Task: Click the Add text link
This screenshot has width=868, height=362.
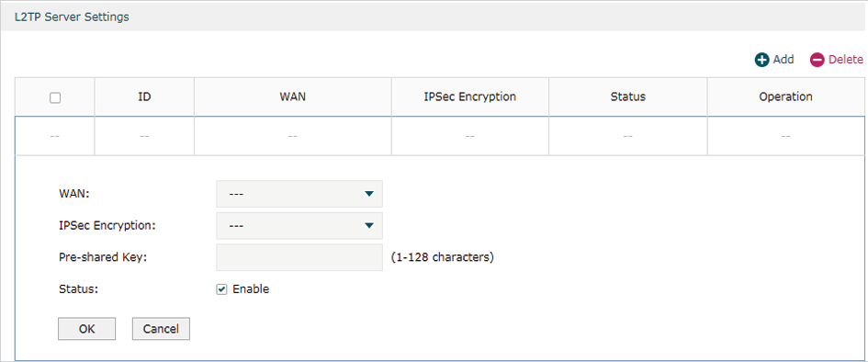Action: tap(783, 59)
